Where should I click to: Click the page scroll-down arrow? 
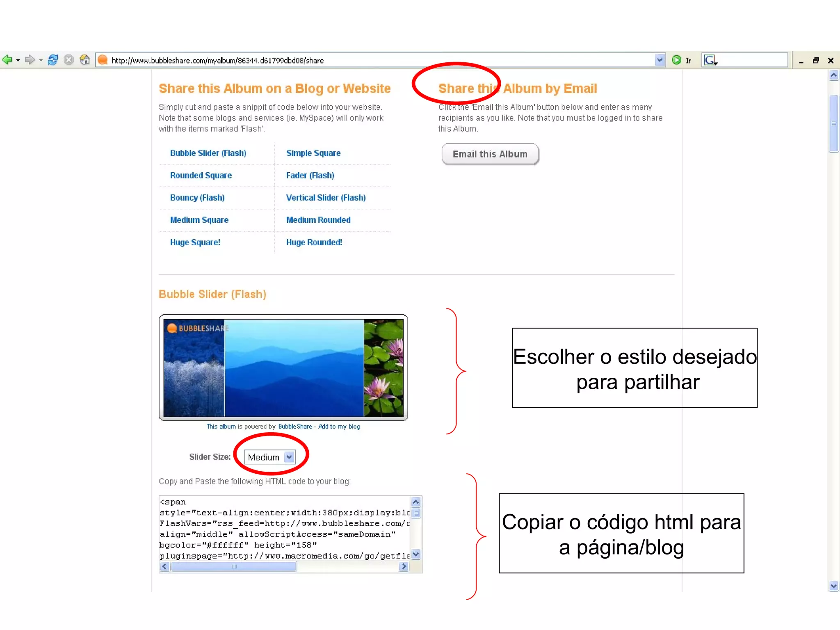coord(834,586)
